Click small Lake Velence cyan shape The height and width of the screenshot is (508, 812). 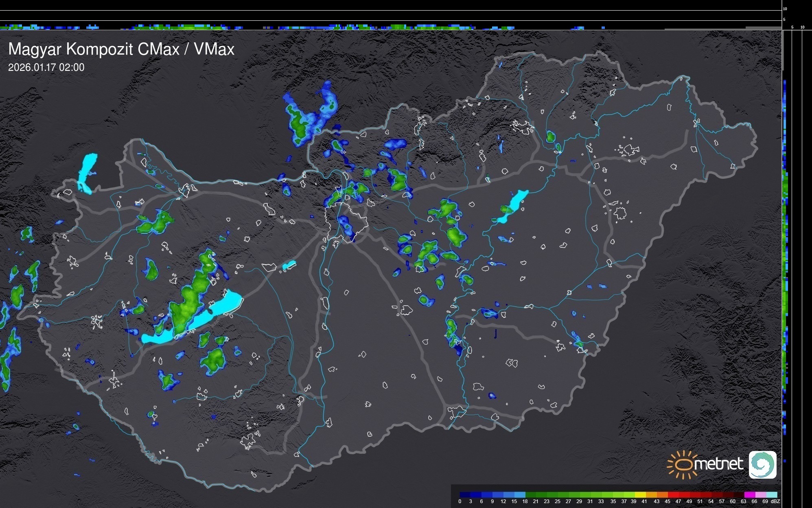[x=289, y=265]
